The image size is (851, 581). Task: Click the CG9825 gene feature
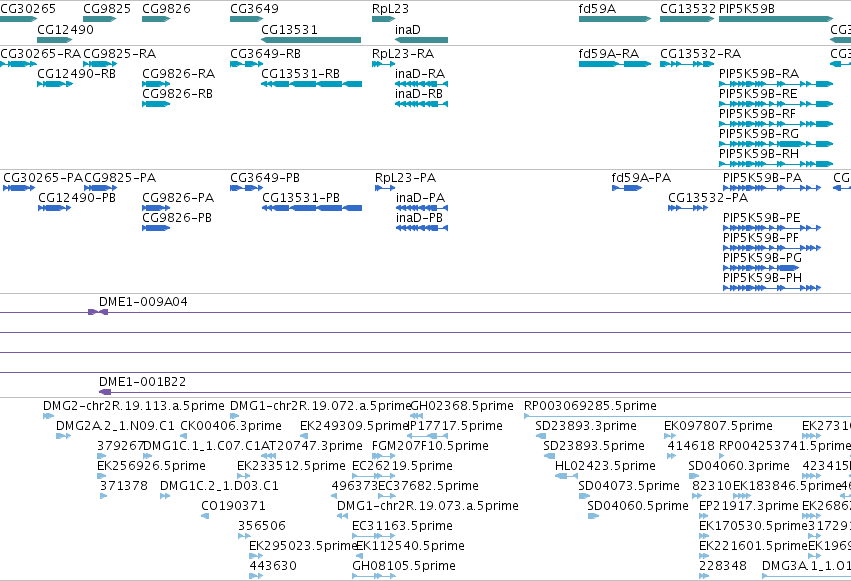point(99,19)
